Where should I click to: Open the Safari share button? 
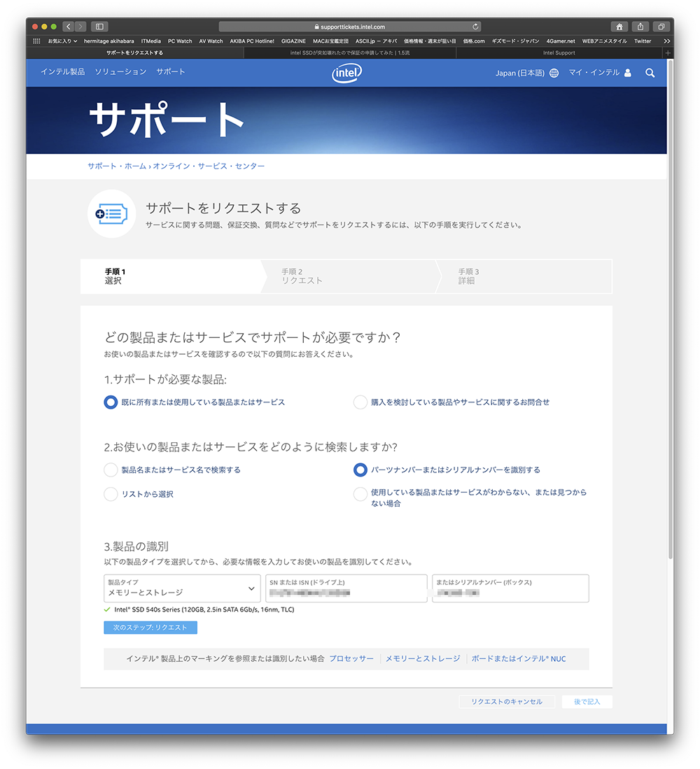(640, 27)
